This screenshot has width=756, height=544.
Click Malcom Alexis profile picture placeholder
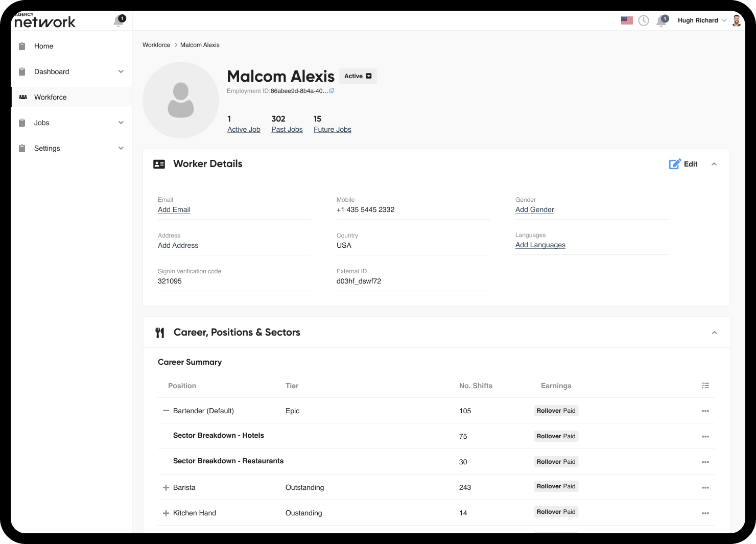tap(181, 100)
